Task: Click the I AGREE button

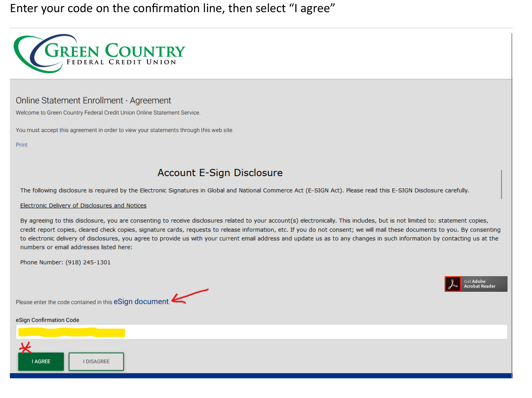Action: [41, 361]
